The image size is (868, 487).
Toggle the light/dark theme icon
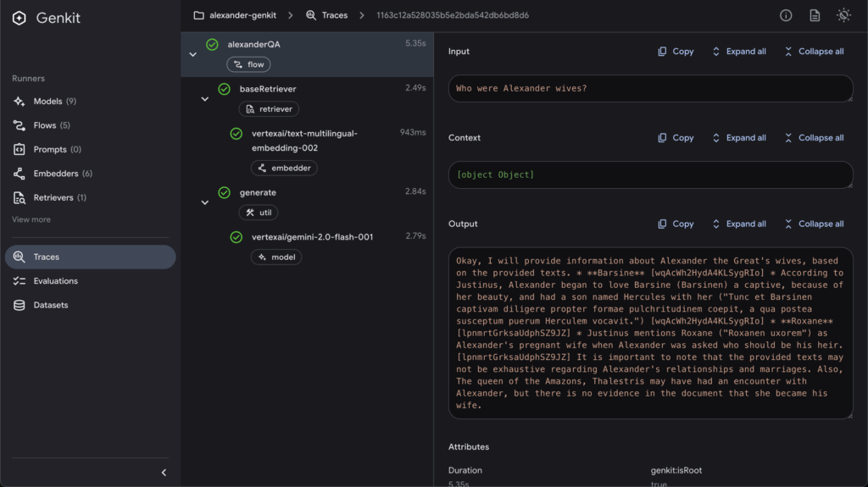click(x=843, y=15)
